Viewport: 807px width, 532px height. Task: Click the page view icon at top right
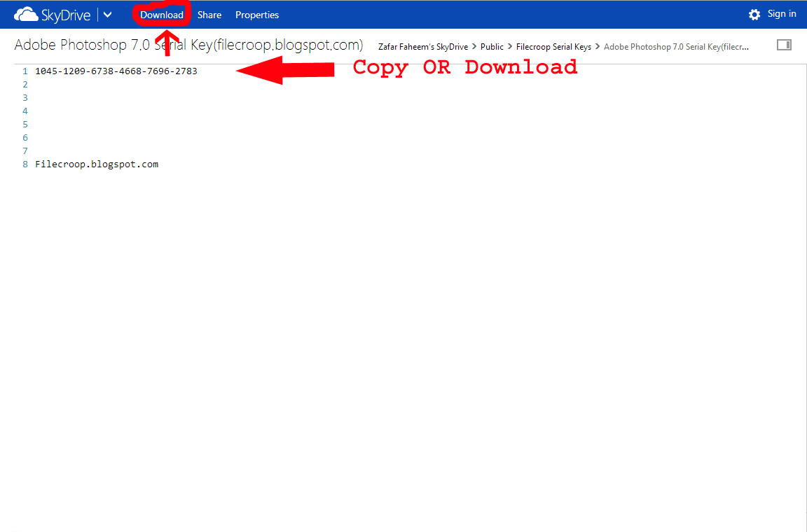784,44
